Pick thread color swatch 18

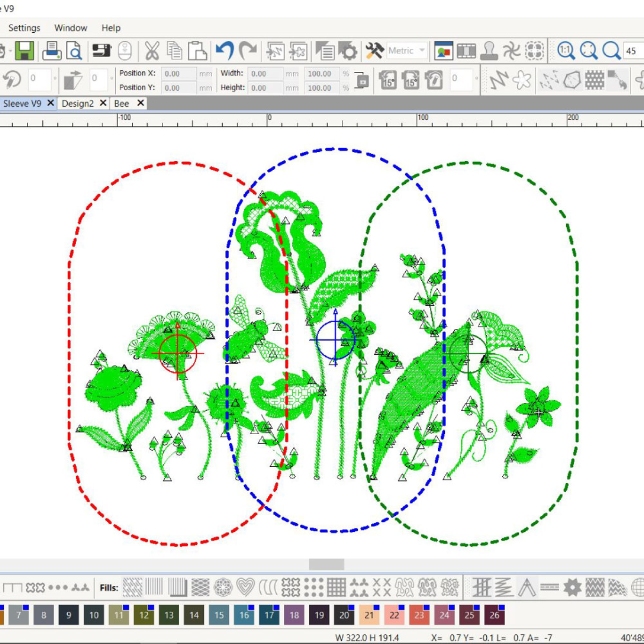click(x=294, y=615)
